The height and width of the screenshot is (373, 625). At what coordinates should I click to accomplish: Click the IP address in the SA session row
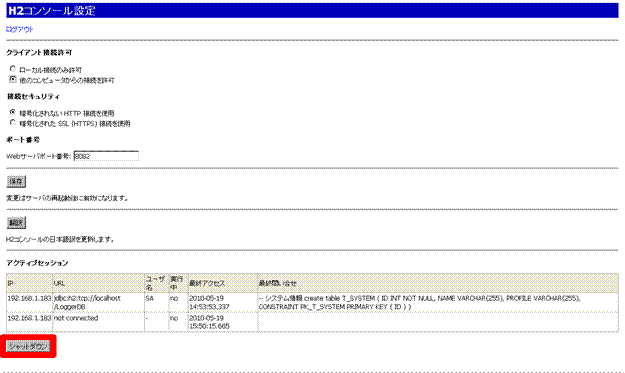point(29,298)
